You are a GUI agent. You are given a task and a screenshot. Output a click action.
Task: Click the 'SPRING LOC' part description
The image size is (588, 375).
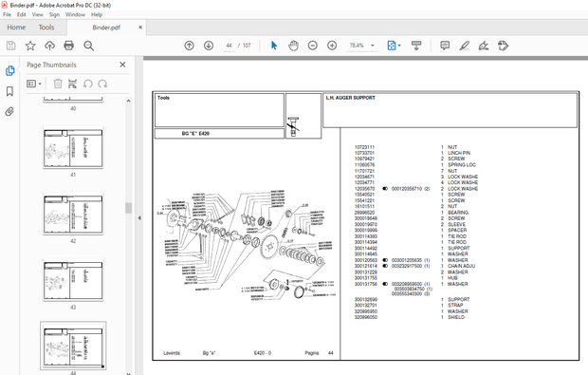pos(462,165)
